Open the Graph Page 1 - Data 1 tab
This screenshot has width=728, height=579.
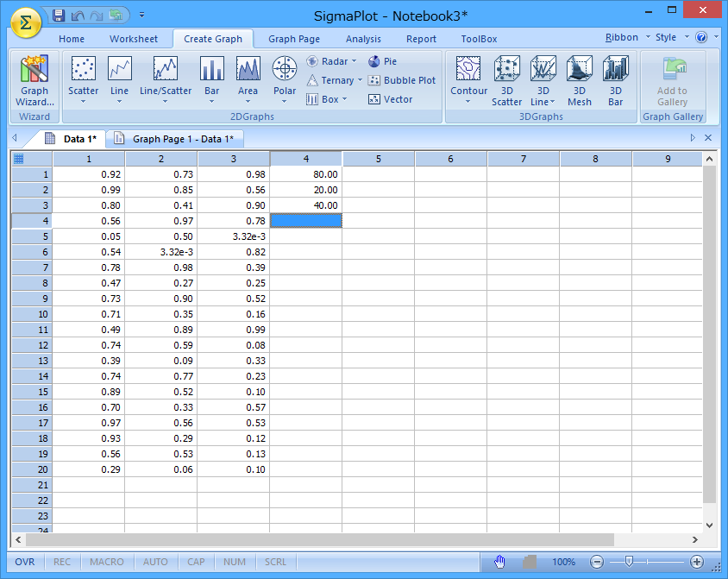176,139
